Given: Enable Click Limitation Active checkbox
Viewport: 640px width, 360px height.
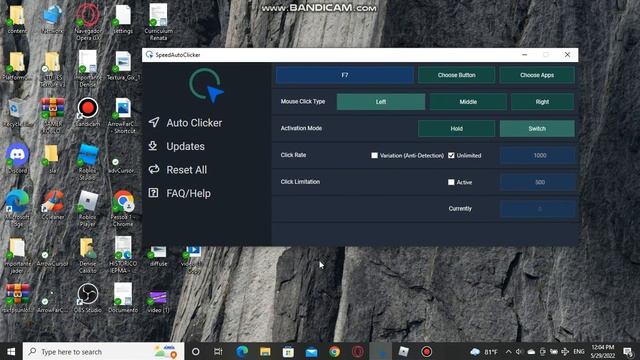Looking at the screenshot, I should click(451, 182).
